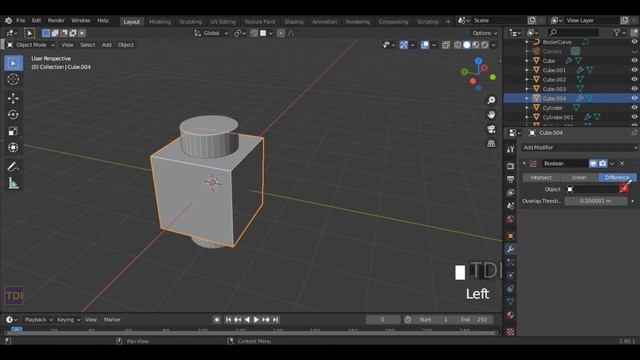Image resolution: width=640 pixels, height=360 pixels.
Task: Collapse the Boolean modifier panel
Action: pos(524,163)
